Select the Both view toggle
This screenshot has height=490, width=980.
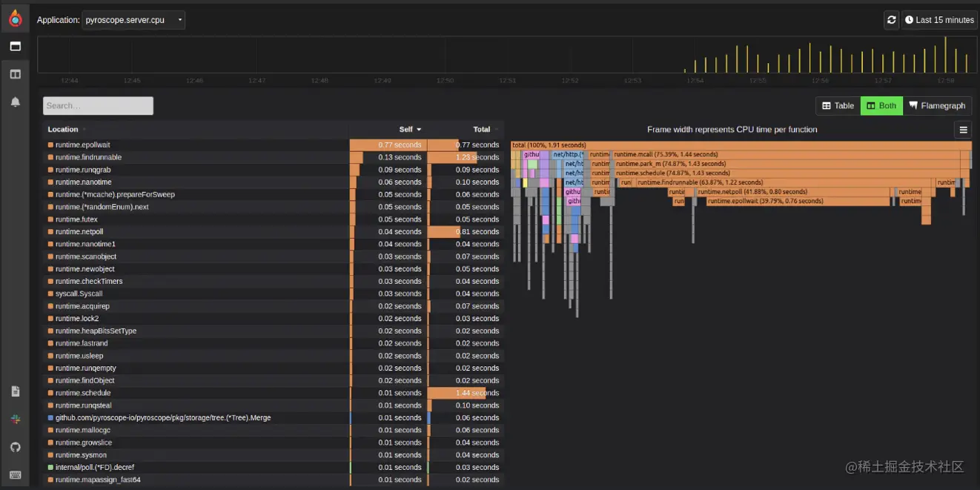pos(881,106)
